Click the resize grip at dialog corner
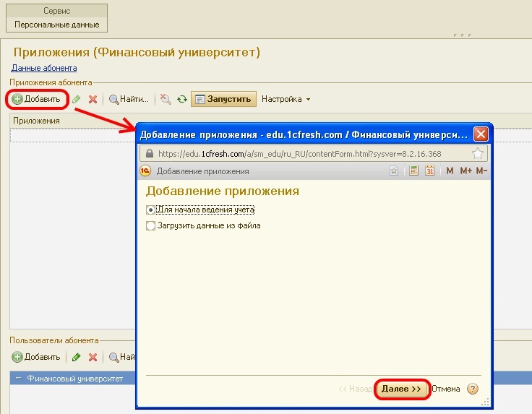532x414 pixels. tap(486, 402)
